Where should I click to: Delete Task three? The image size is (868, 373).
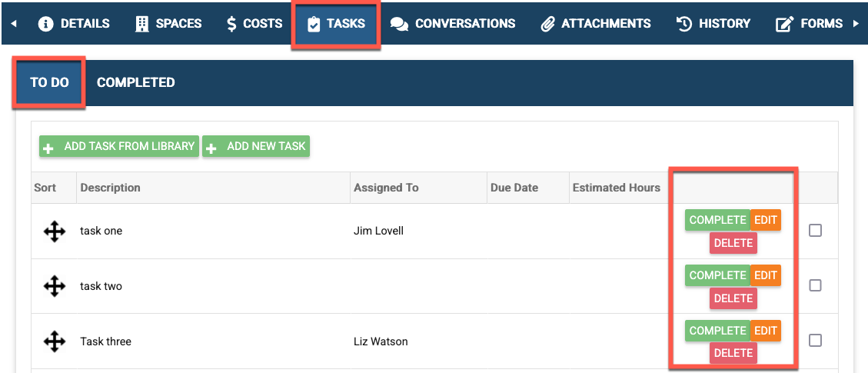click(x=733, y=353)
